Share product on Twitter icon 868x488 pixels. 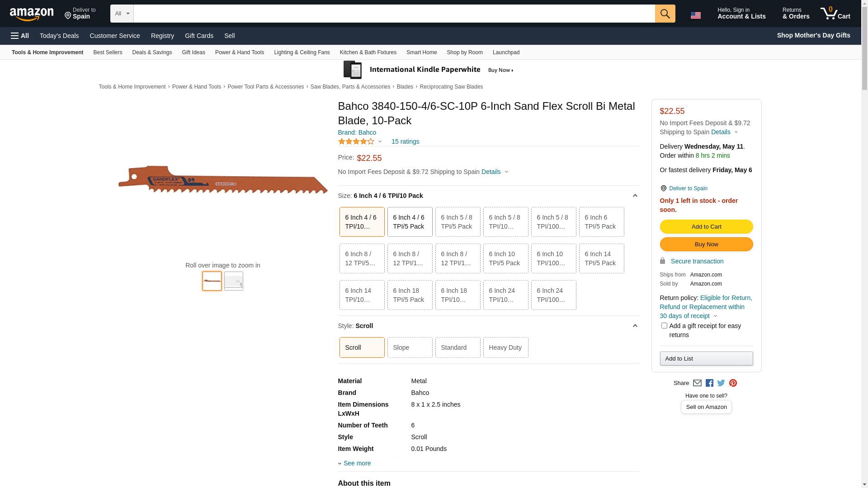tap(721, 383)
